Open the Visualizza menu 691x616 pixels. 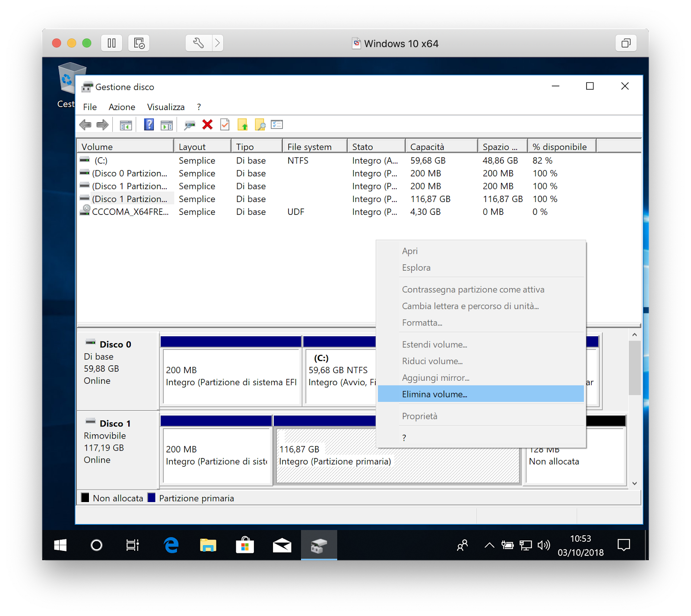point(166,107)
